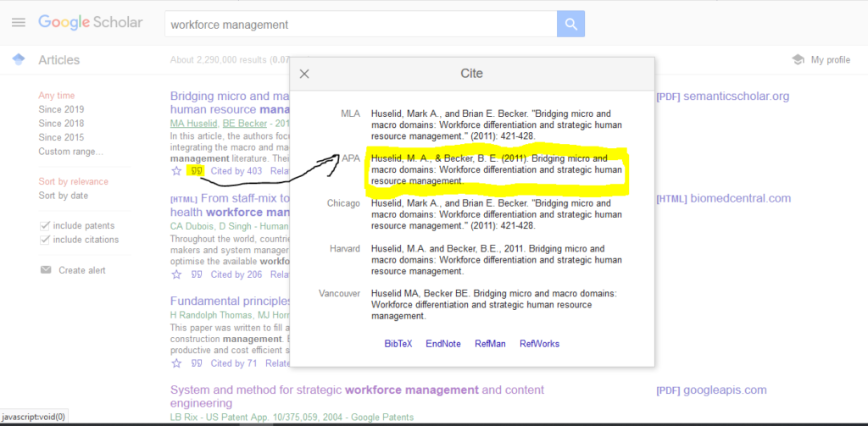Click the Chicago citation text
This screenshot has width=868, height=426.
tap(496, 214)
